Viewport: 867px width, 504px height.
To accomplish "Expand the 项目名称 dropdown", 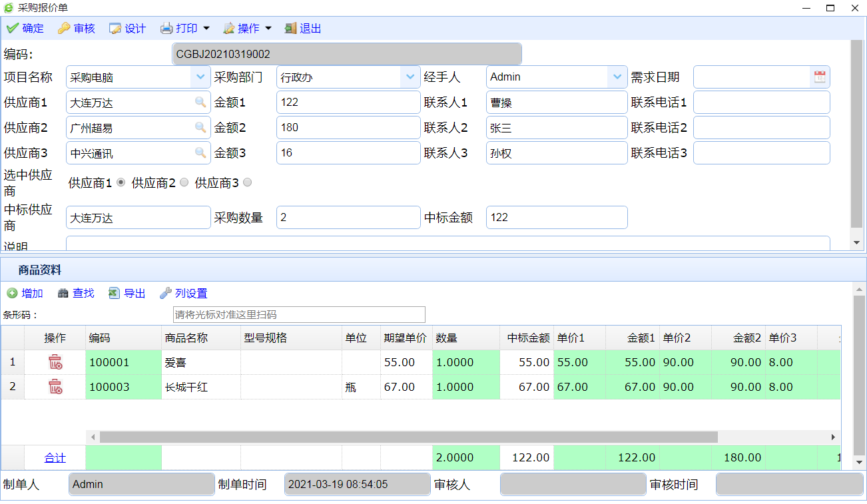I will [200, 77].
